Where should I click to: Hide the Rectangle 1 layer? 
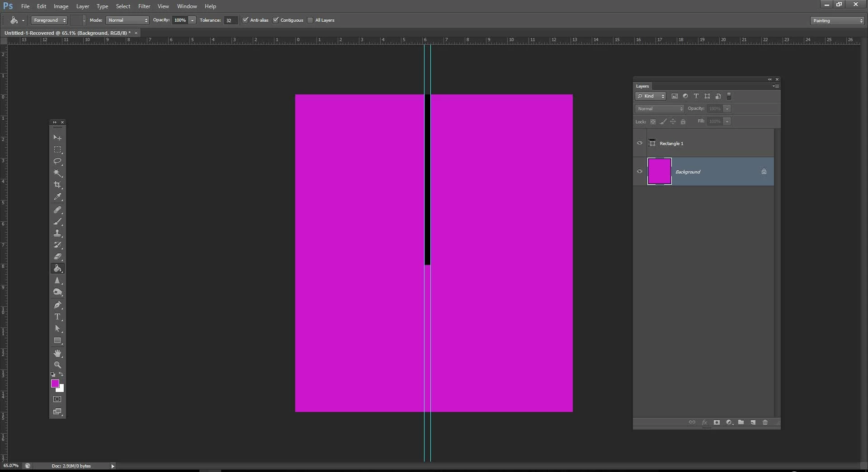click(640, 143)
